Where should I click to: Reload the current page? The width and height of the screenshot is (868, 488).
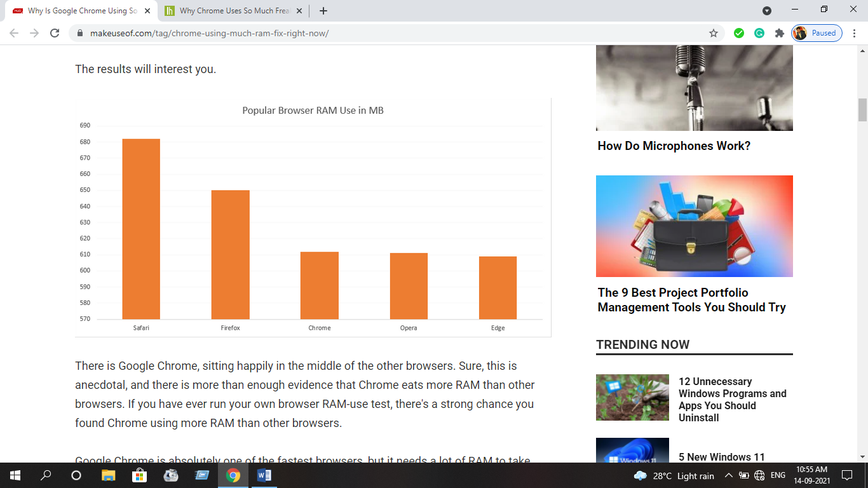tap(55, 33)
